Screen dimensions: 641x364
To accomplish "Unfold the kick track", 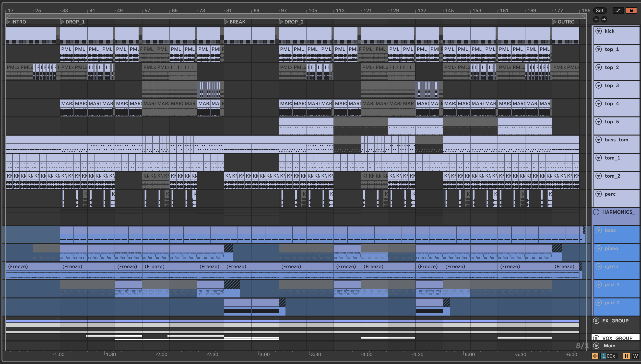I will click(598, 31).
